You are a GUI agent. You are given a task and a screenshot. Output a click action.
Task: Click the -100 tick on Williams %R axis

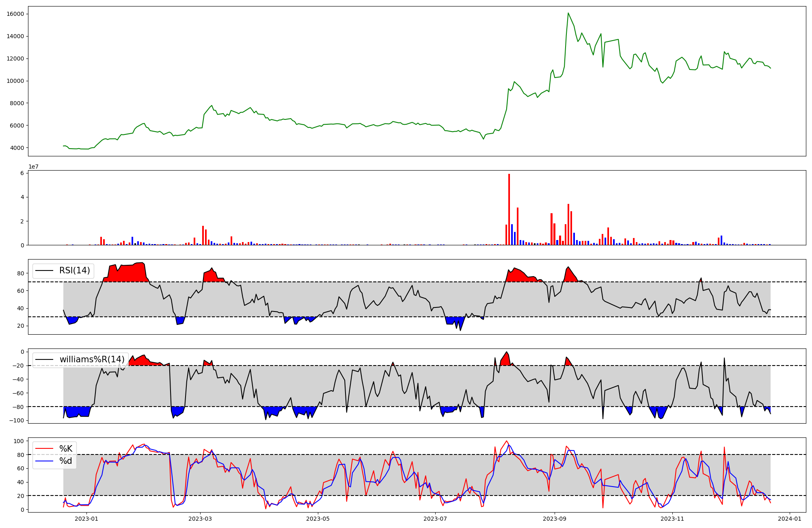(x=16, y=420)
